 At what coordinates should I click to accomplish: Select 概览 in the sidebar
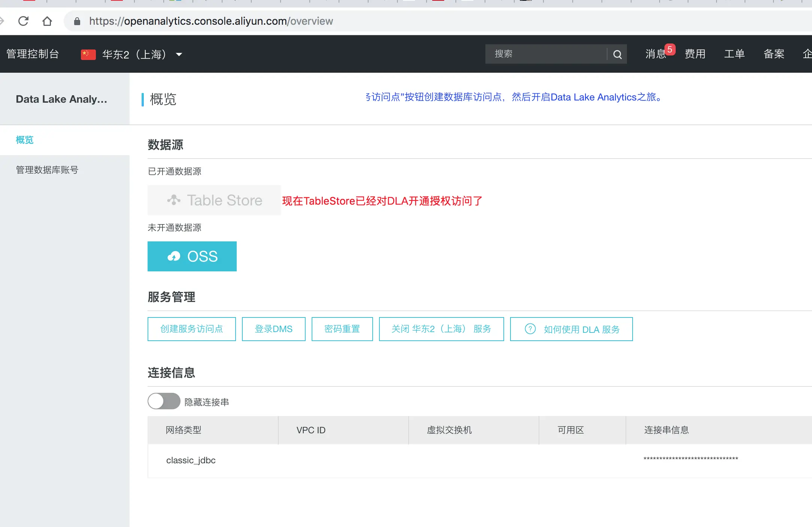pos(25,140)
